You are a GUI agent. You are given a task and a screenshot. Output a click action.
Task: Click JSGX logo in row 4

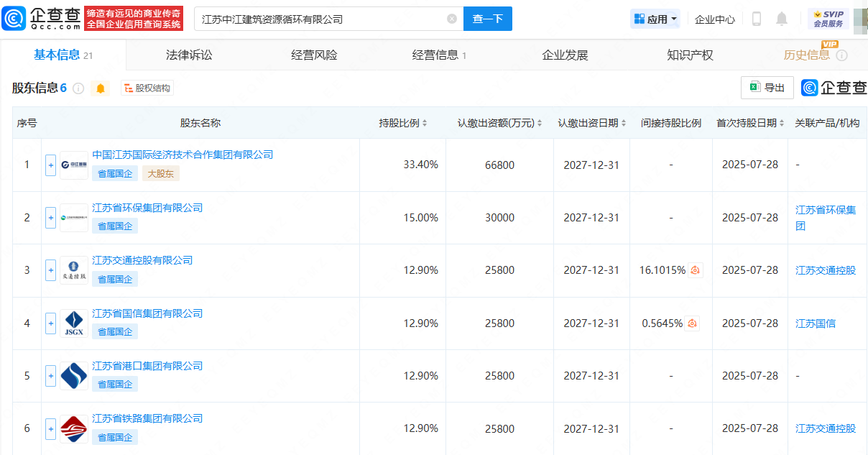(74, 323)
